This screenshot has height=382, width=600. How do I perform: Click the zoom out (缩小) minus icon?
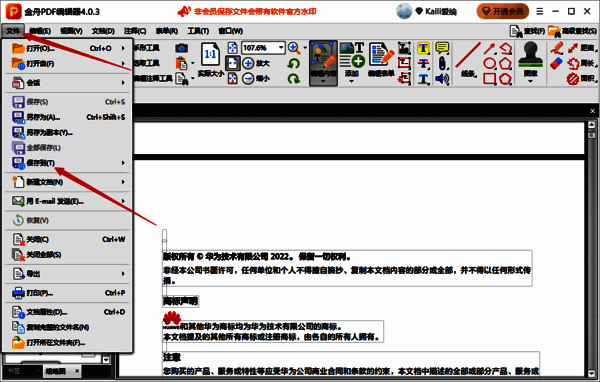pyautogui.click(x=248, y=79)
